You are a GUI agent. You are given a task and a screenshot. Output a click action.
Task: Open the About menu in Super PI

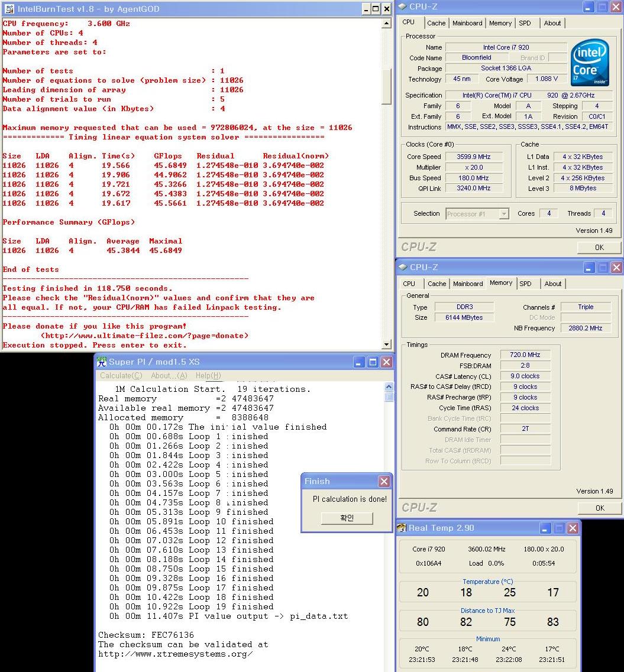point(169,375)
